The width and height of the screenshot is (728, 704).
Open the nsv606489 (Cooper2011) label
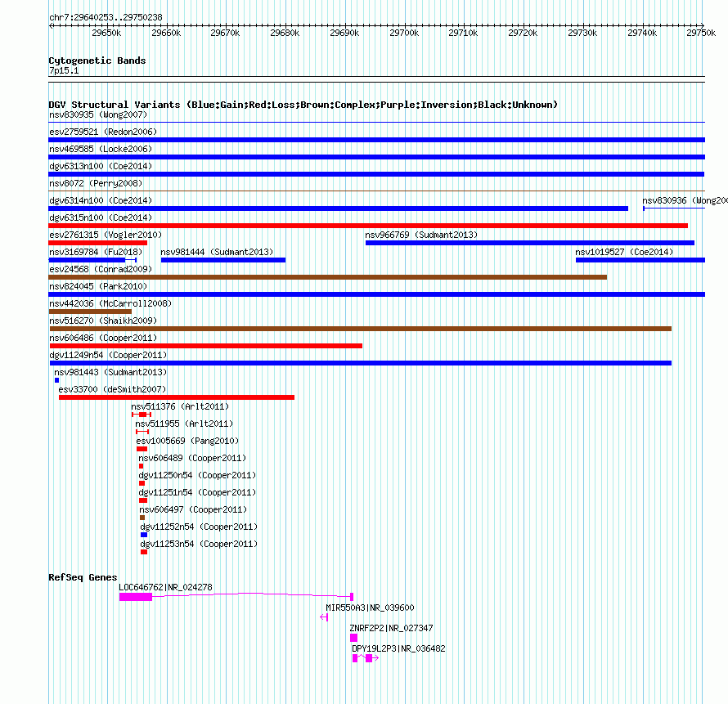pyautogui.click(x=192, y=458)
